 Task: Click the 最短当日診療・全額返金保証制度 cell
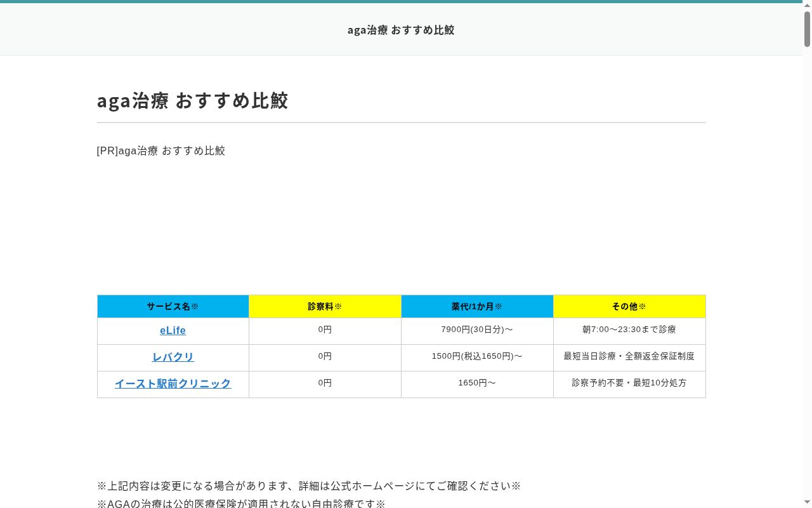coord(629,358)
